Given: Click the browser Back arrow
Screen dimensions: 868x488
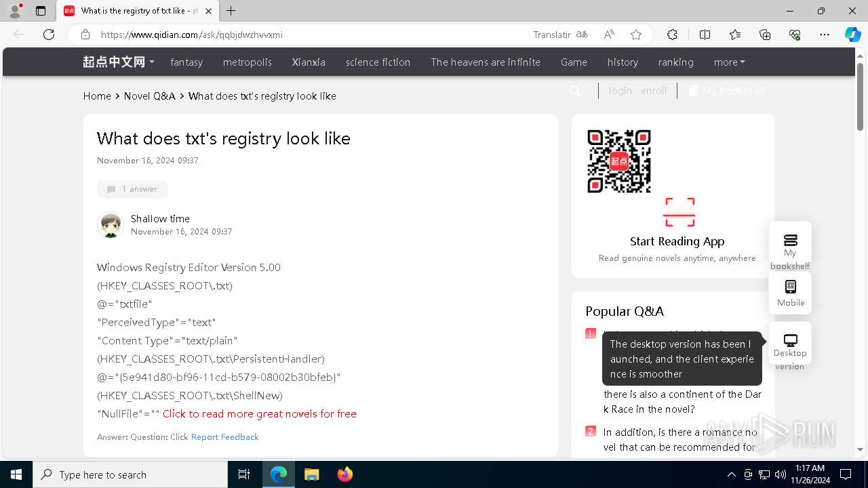Looking at the screenshot, I should coord(19,35).
